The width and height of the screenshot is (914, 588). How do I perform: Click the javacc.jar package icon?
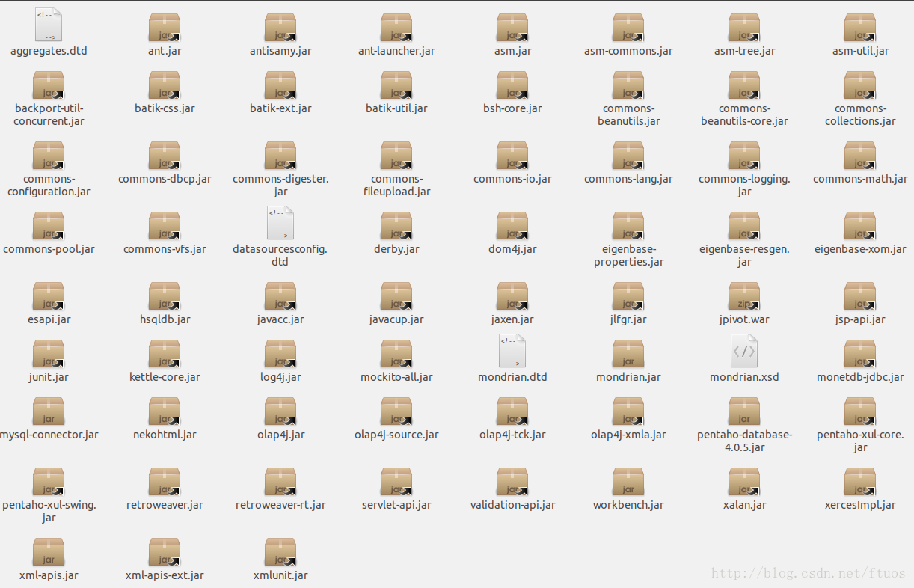pos(280,296)
